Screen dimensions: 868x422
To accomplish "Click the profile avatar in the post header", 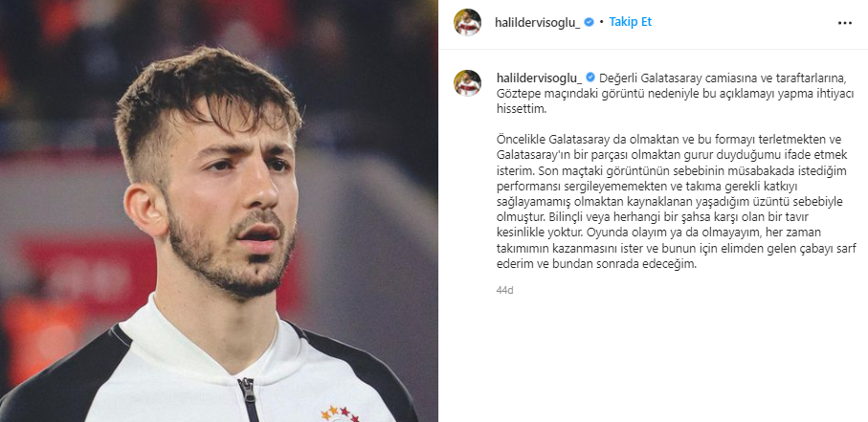I will click(x=467, y=22).
